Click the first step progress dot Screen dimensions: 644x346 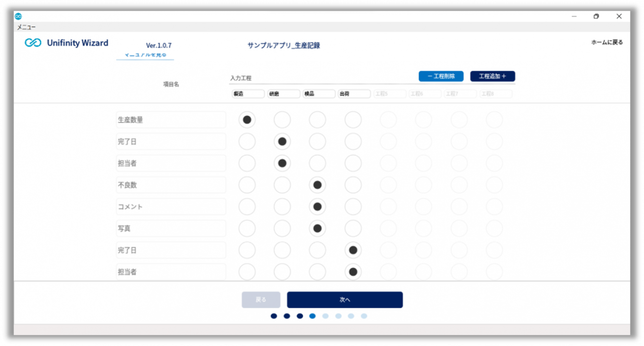274,316
